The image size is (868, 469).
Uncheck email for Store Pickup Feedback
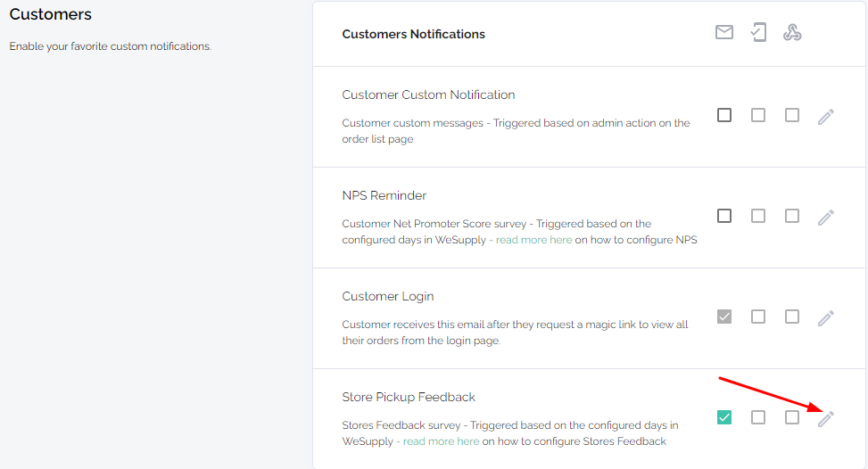[x=724, y=417]
